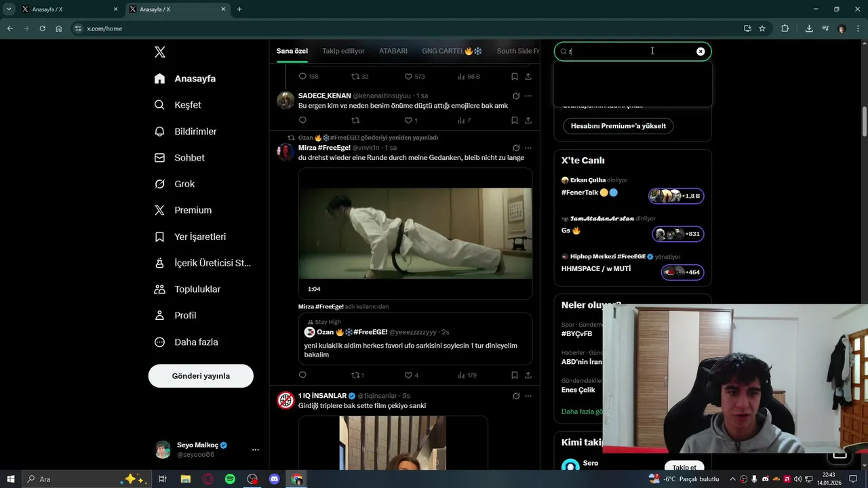Click the X logo in the sidebar
The height and width of the screenshot is (488, 868).
159,52
